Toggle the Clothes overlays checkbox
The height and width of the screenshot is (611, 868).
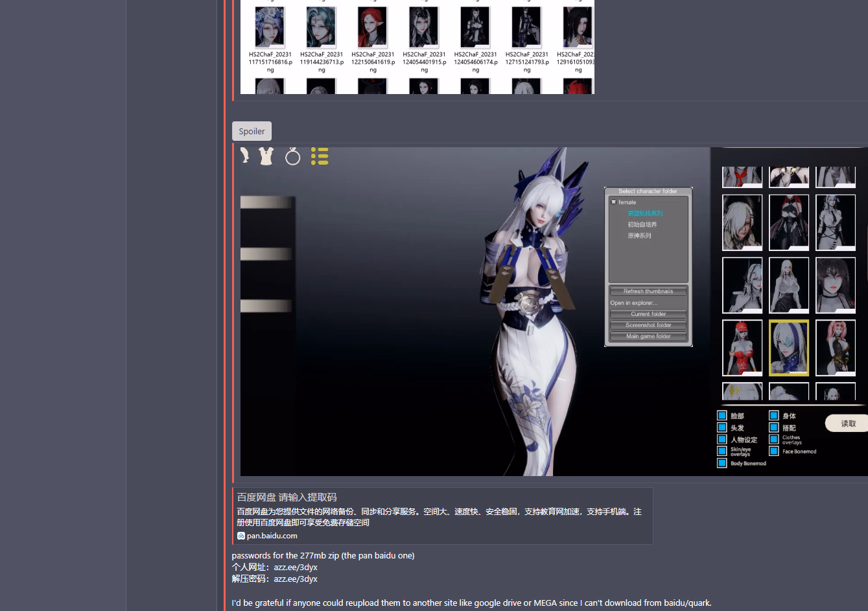(x=773, y=440)
